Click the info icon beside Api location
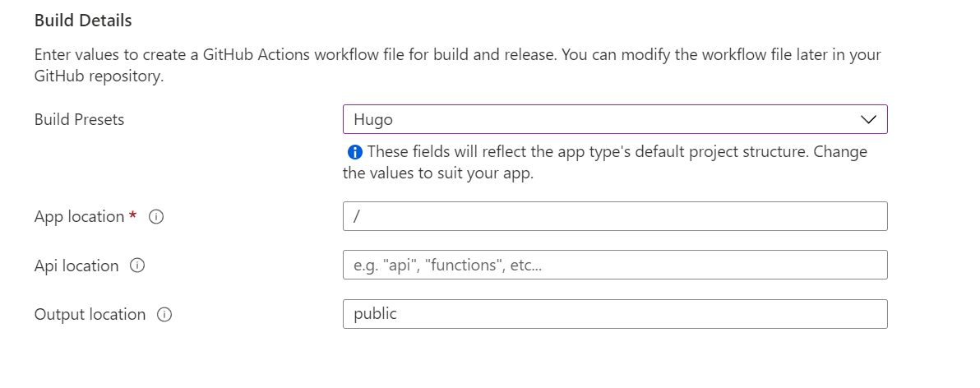Viewport: 980px width, 388px height. coord(138,266)
